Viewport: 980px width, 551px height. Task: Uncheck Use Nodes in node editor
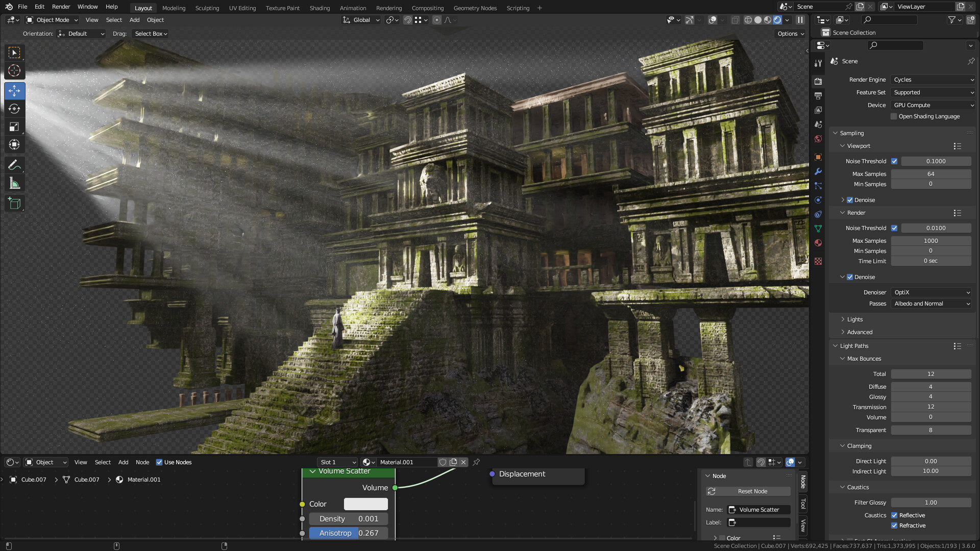[x=159, y=462]
